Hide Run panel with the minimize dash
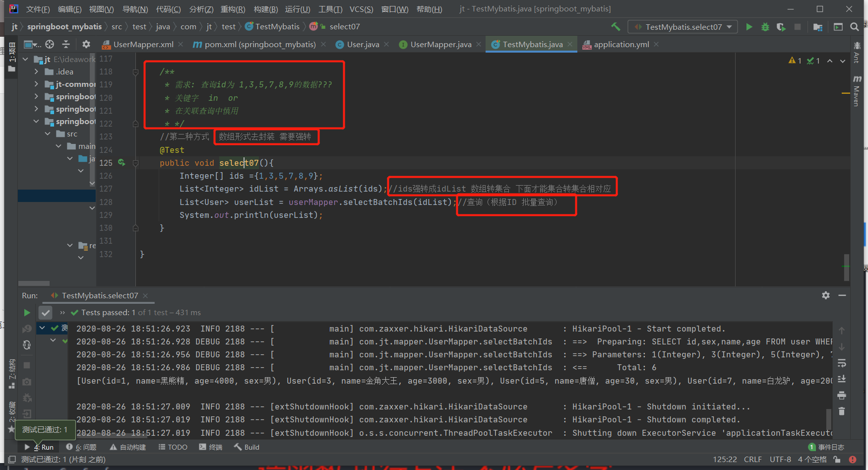This screenshot has height=470, width=868. pos(842,295)
